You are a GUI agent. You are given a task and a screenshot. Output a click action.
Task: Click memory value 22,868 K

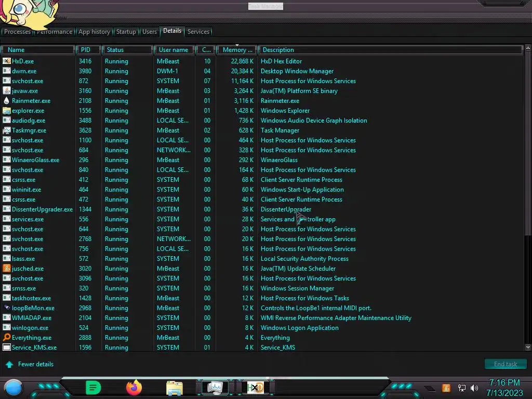click(242, 61)
